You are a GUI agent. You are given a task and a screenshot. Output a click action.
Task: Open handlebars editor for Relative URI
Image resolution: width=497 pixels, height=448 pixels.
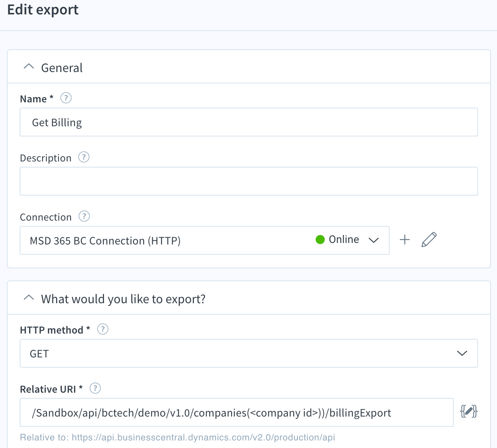click(x=469, y=411)
